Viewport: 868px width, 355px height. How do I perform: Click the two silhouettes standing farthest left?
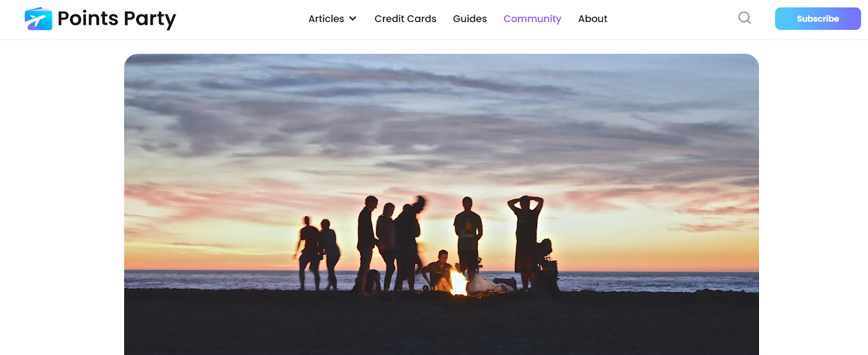click(318, 254)
